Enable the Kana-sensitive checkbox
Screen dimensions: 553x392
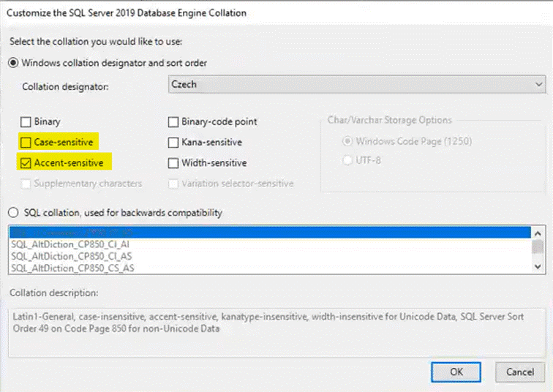click(x=173, y=143)
